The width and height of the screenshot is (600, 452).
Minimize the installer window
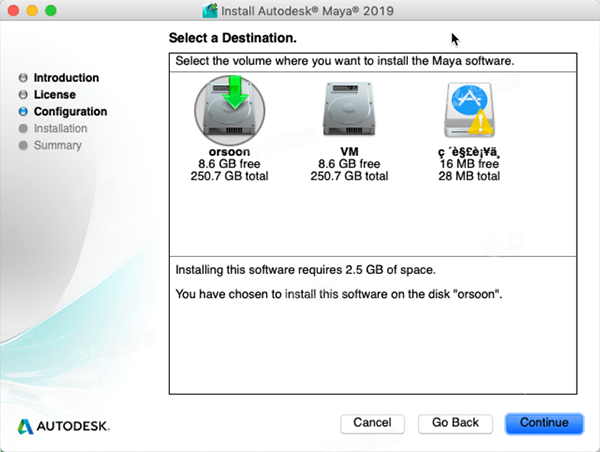coord(32,10)
